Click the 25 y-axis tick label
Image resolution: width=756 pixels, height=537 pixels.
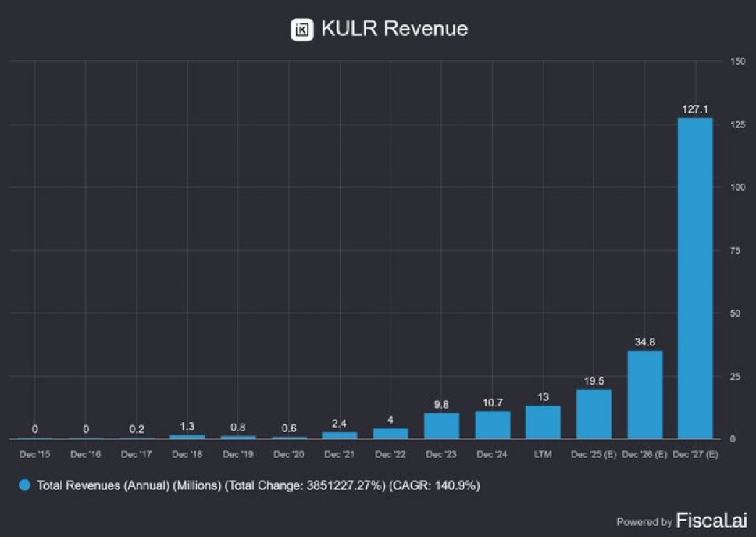(735, 376)
